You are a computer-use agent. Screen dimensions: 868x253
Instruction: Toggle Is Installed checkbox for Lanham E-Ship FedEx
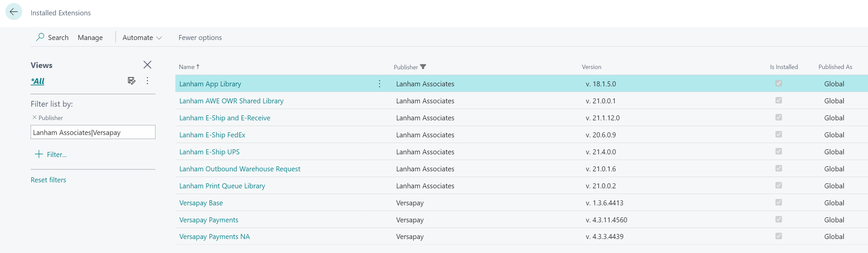pyautogui.click(x=778, y=134)
